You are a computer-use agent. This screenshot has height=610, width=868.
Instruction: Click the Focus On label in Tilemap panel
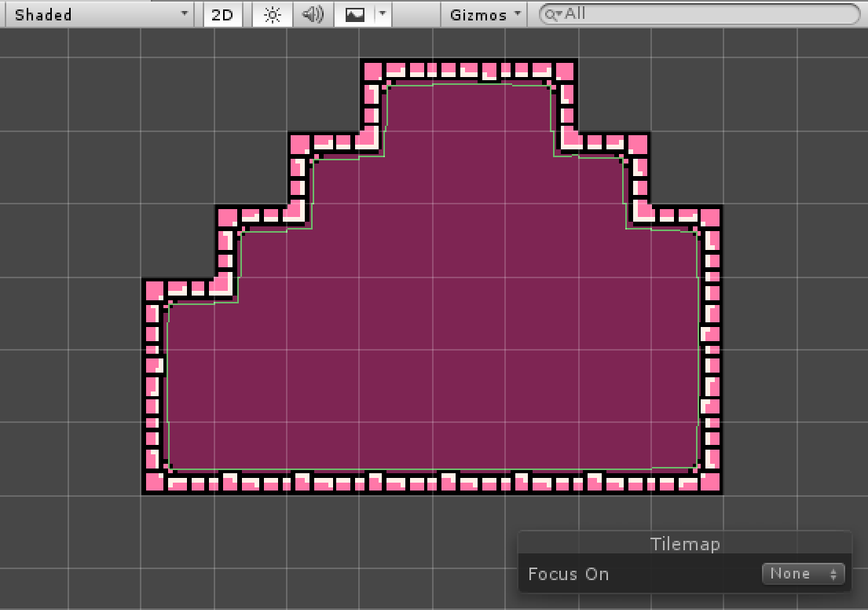[568, 574]
